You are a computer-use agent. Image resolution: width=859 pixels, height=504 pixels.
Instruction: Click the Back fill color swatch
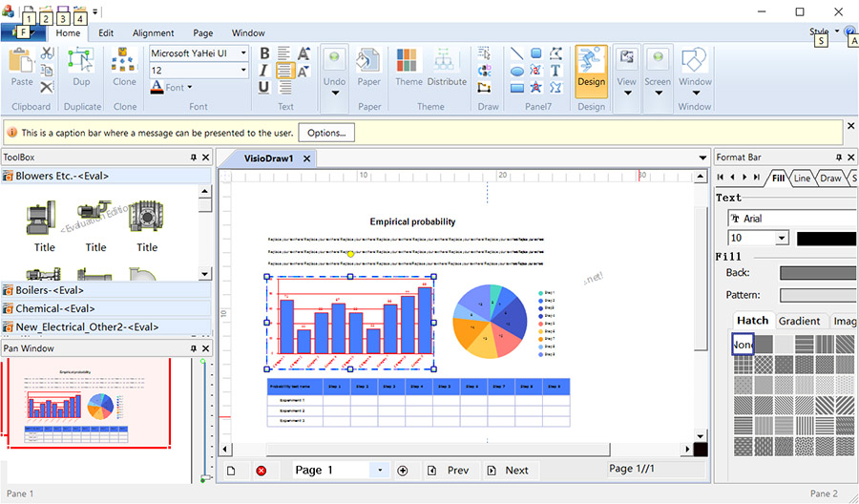click(x=817, y=273)
